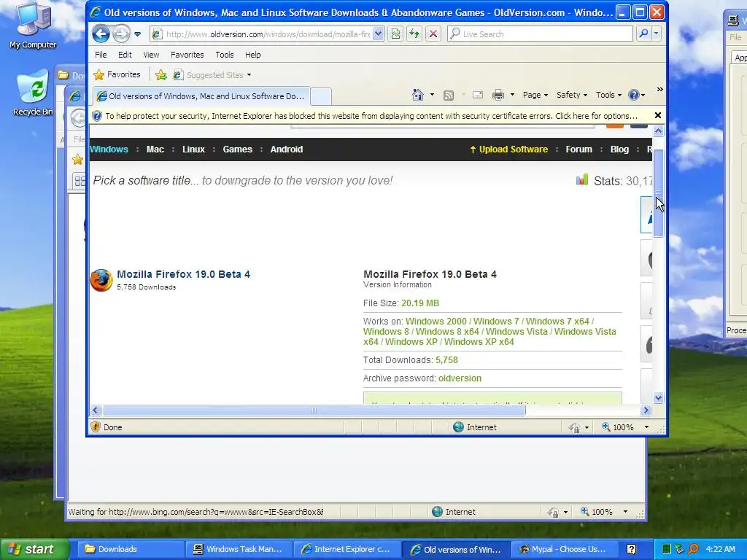Click the vertical scrollbar up arrow
The image size is (747, 560).
(659, 131)
